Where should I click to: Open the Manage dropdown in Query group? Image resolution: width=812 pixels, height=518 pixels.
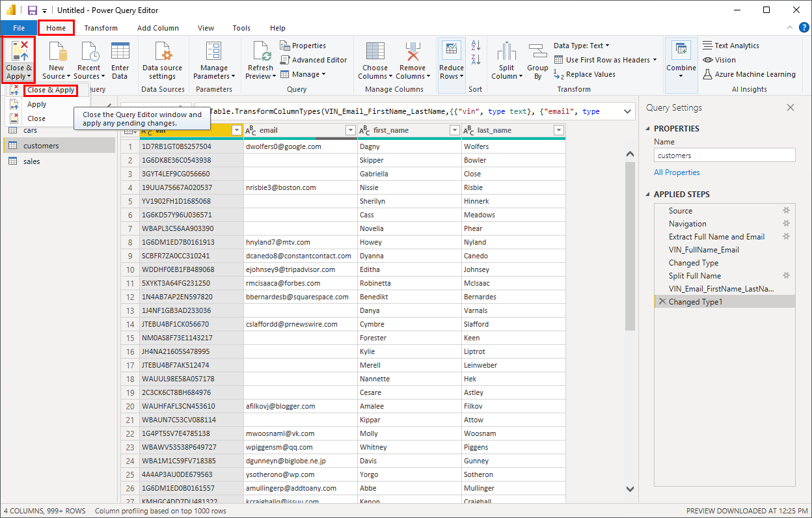coord(303,74)
